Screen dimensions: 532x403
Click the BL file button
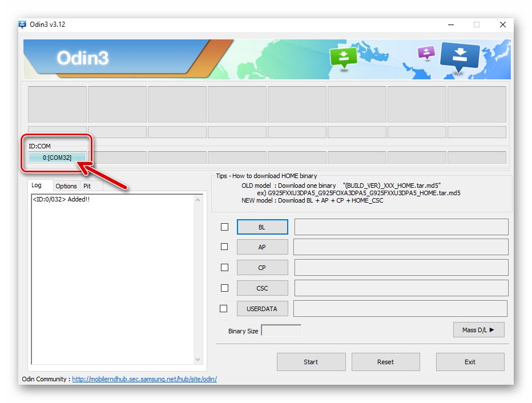pos(262,227)
